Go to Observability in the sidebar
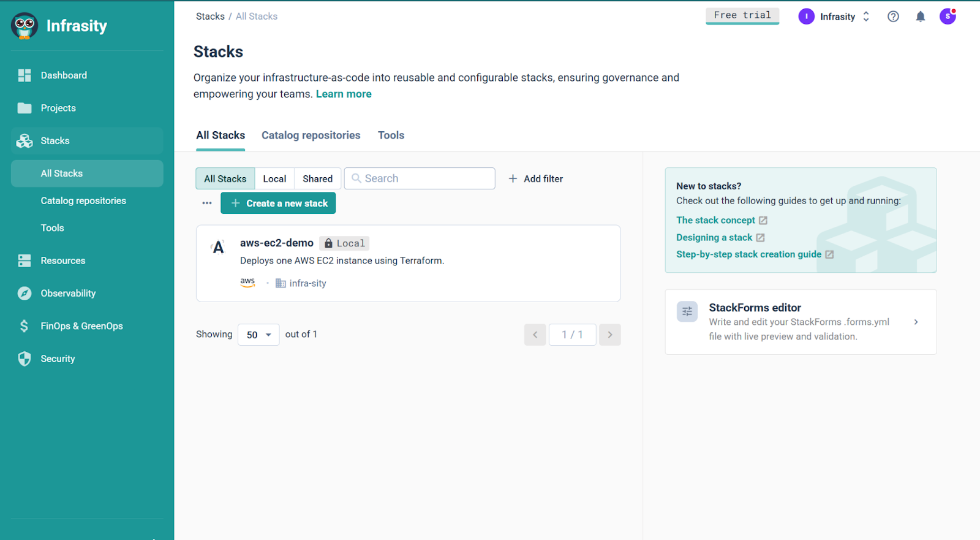 coord(68,294)
